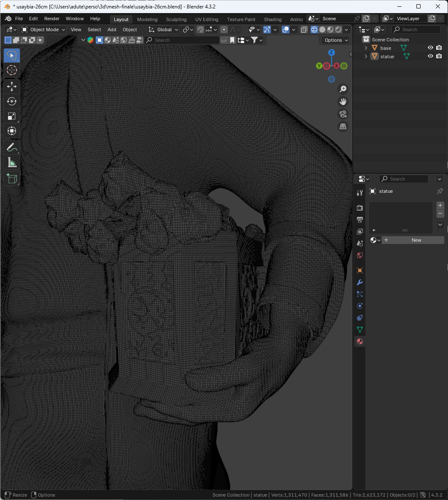Open the Global transform orientation dropdown
The width and height of the screenshot is (448, 500).
coord(163,30)
